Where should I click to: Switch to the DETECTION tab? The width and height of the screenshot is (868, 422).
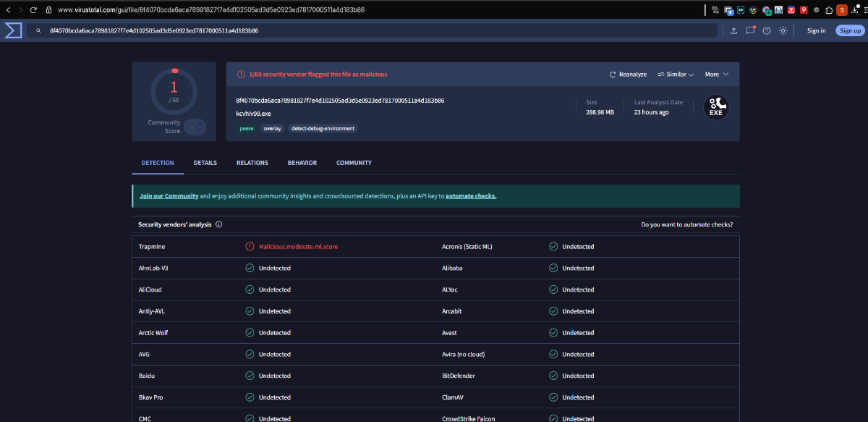tap(158, 163)
